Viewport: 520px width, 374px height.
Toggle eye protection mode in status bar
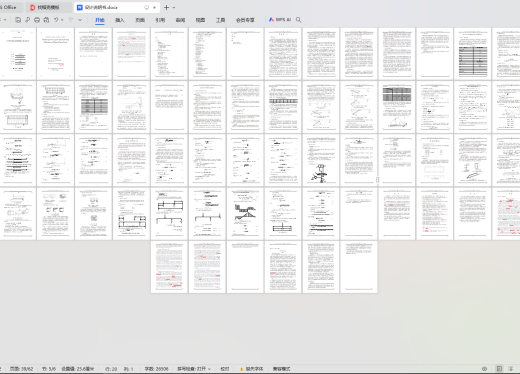pyautogui.click(x=484, y=369)
